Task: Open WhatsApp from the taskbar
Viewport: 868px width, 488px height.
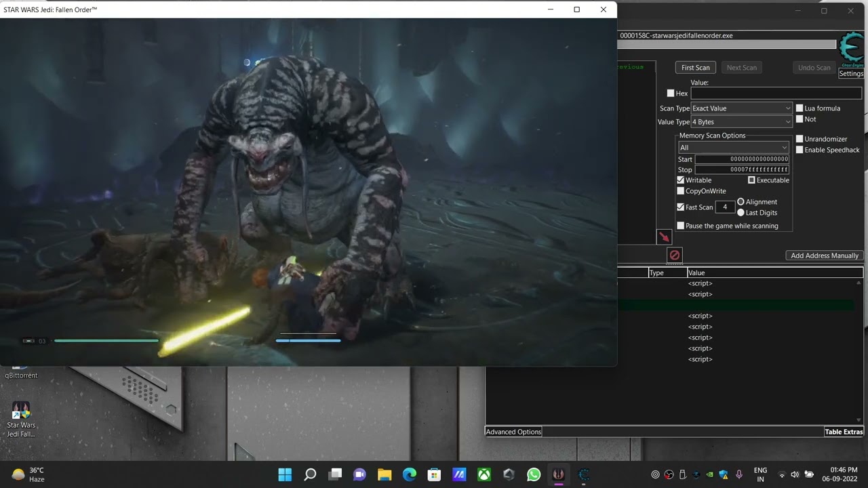Action: click(x=534, y=474)
